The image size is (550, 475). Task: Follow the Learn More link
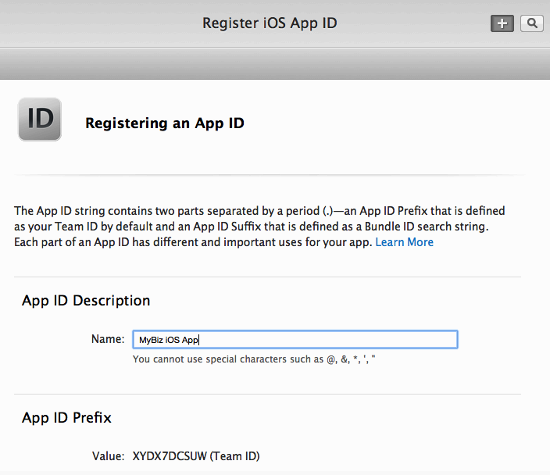pyautogui.click(x=404, y=242)
